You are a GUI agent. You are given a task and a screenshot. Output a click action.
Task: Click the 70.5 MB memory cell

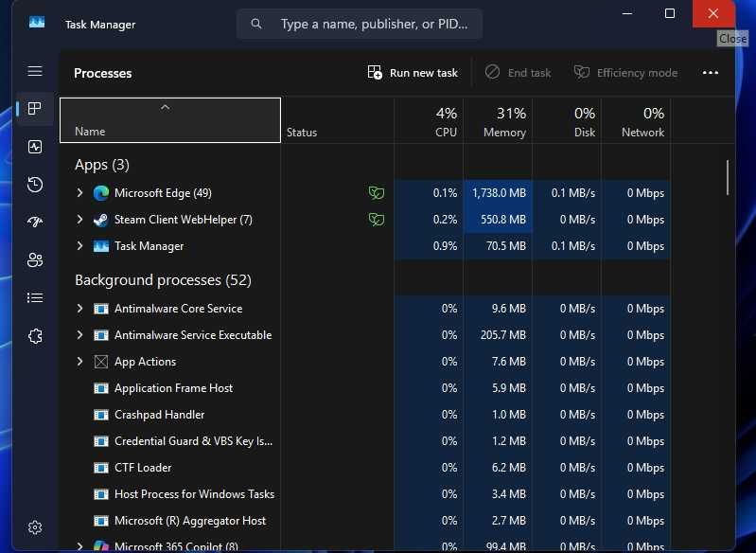[x=498, y=246]
